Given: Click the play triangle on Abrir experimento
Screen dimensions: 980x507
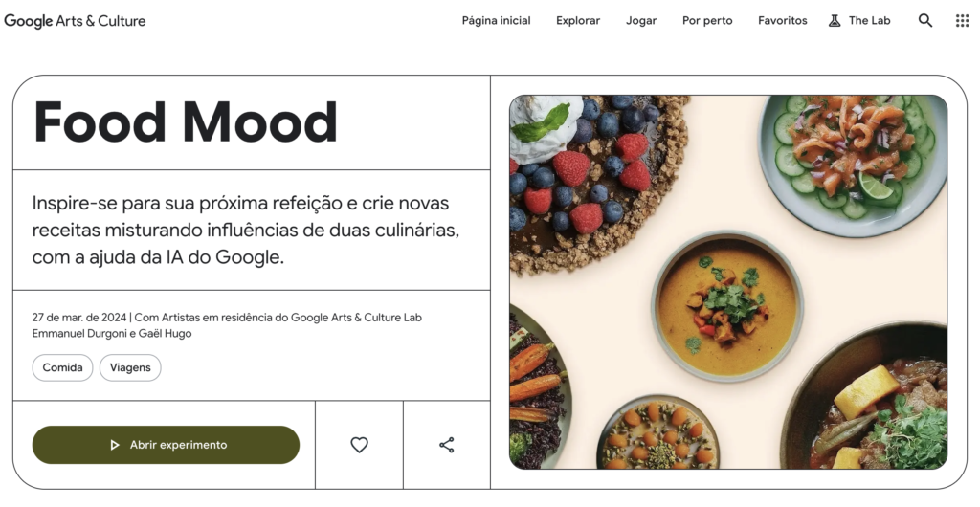Looking at the screenshot, I should click(x=115, y=445).
